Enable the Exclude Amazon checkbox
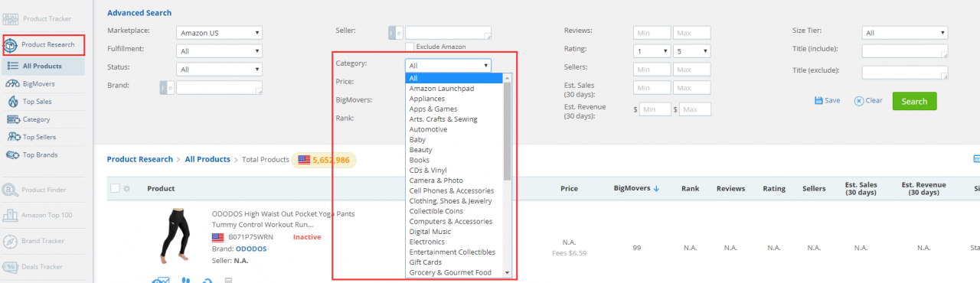 (x=410, y=47)
